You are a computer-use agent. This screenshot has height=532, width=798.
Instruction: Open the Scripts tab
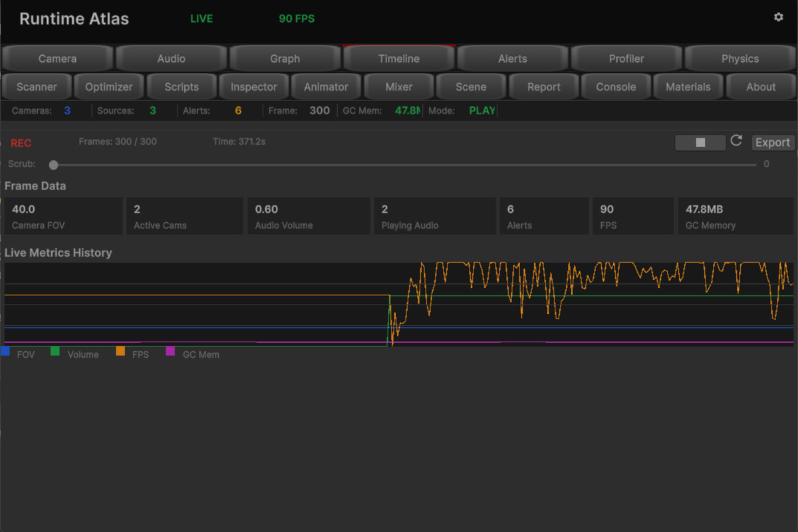click(182, 86)
